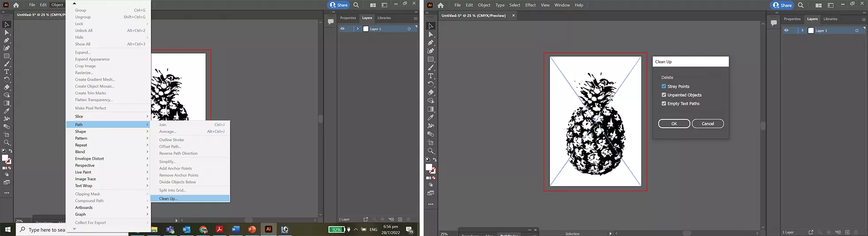Screen dimensions: 868x236
Task: Hide Layer 1 with eye icon in right panel
Action: (x=786, y=30)
